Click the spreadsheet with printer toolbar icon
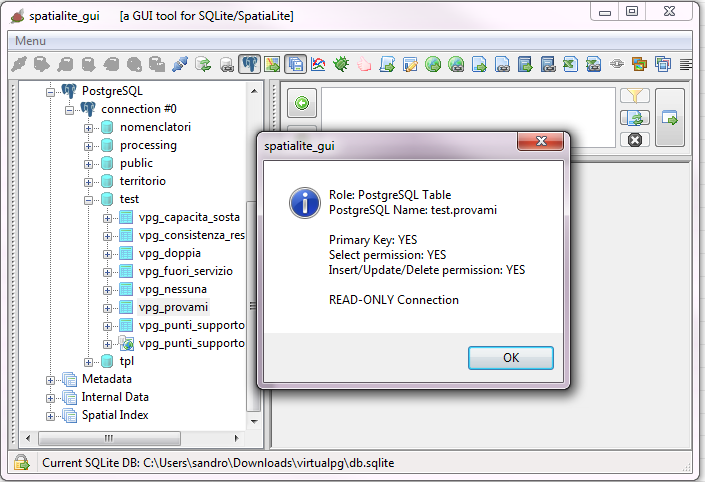 pyautogui.click(x=593, y=64)
